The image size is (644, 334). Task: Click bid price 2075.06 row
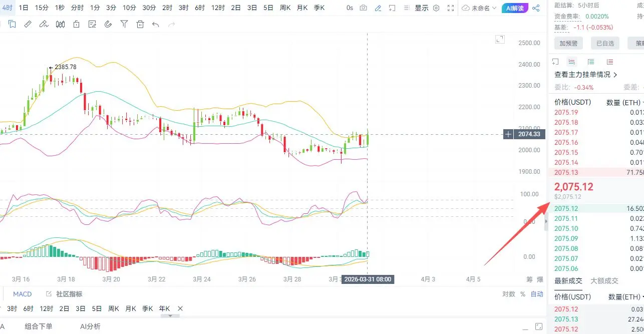[596, 268]
